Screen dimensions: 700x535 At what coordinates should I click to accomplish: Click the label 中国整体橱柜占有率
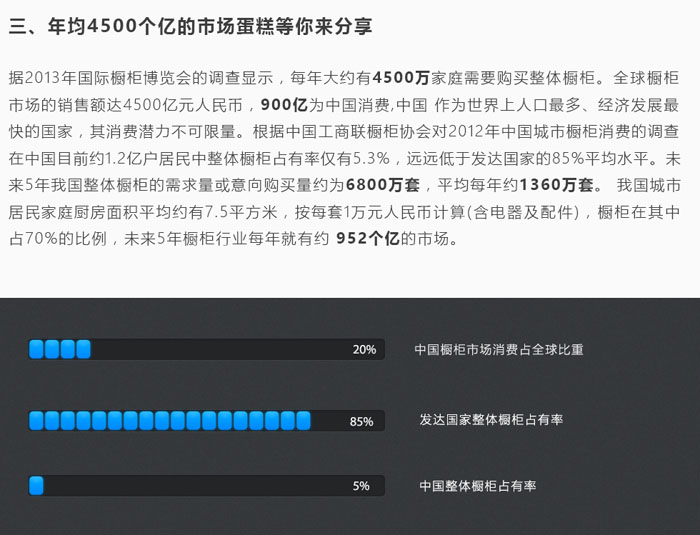[478, 486]
